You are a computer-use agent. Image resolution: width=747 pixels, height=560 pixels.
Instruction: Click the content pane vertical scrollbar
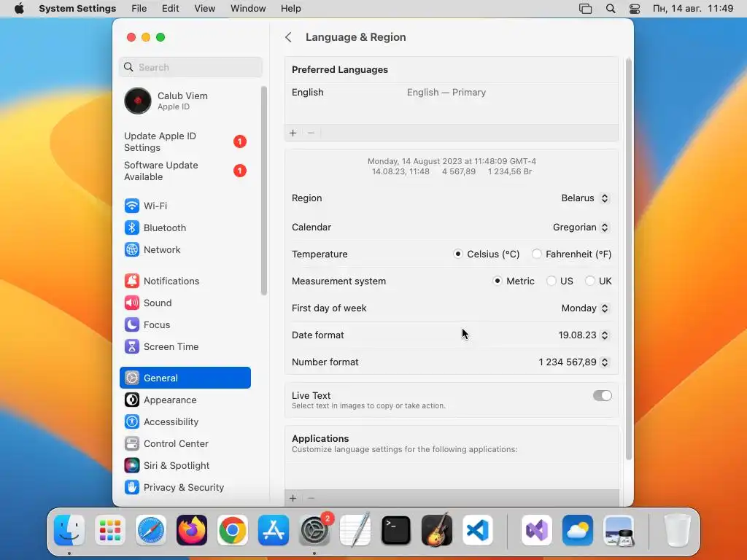tap(628, 259)
